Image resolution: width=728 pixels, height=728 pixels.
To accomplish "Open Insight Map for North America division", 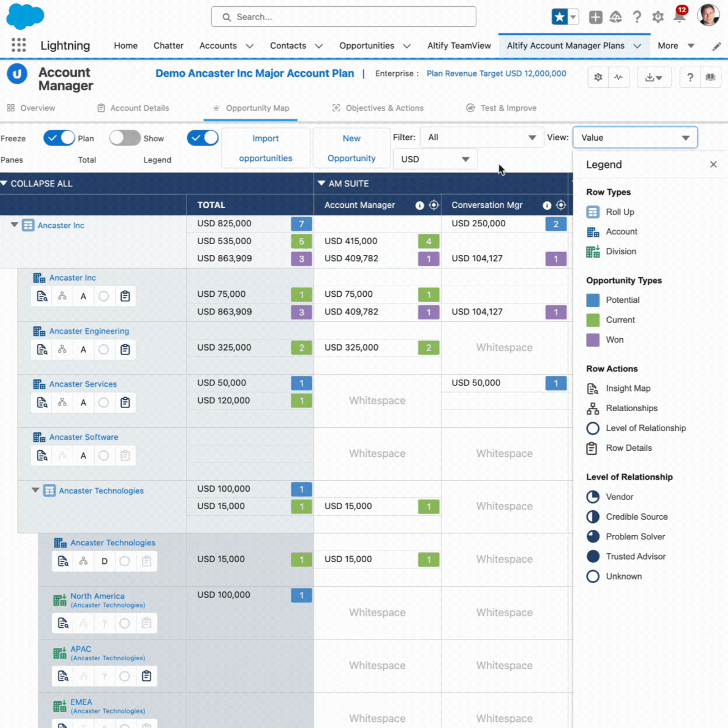I will (63, 623).
